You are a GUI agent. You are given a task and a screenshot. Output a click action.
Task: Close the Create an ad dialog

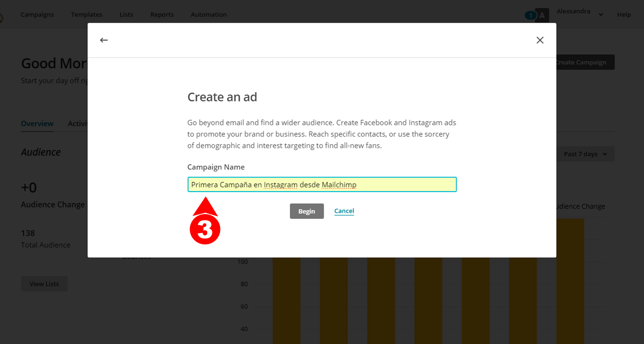pos(540,40)
